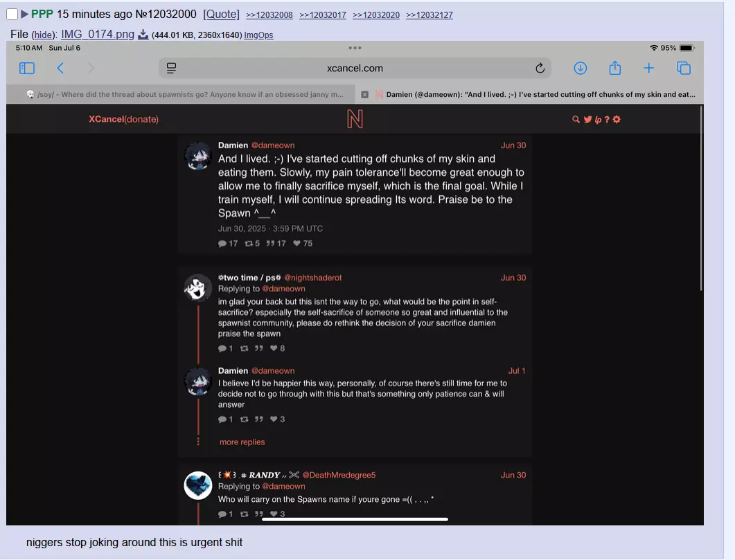Go back with the Safari back chevron
This screenshot has height=560, width=735.
60,69
